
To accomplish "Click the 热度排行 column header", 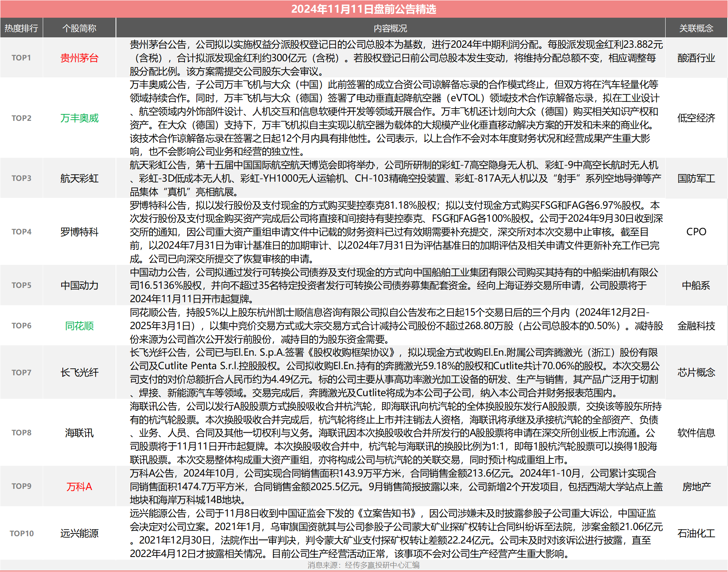I will tap(21, 28).
